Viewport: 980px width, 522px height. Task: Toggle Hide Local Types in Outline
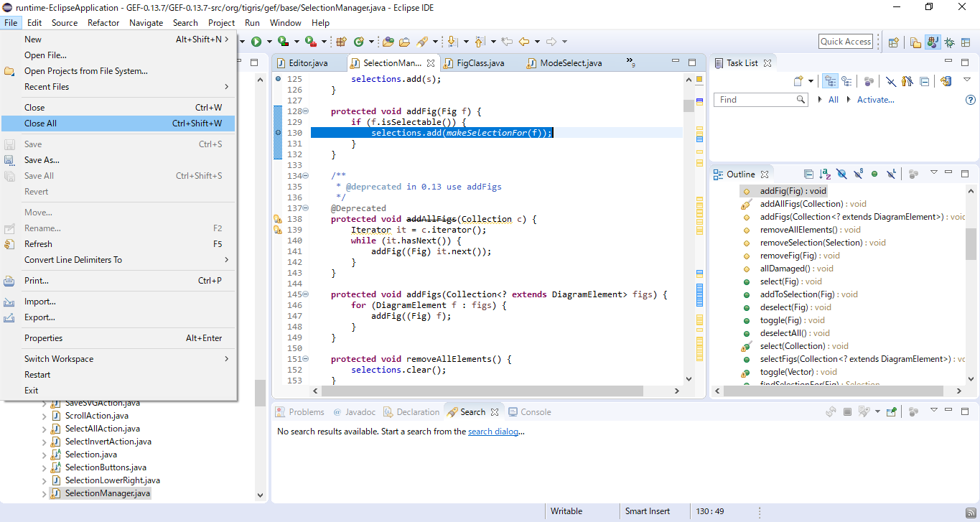click(x=891, y=174)
